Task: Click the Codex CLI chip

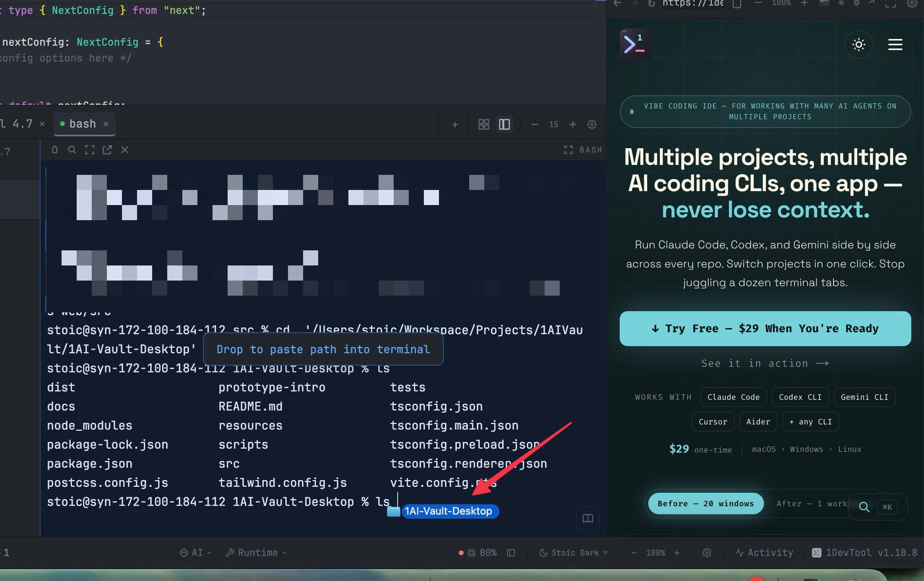Action: click(x=800, y=397)
